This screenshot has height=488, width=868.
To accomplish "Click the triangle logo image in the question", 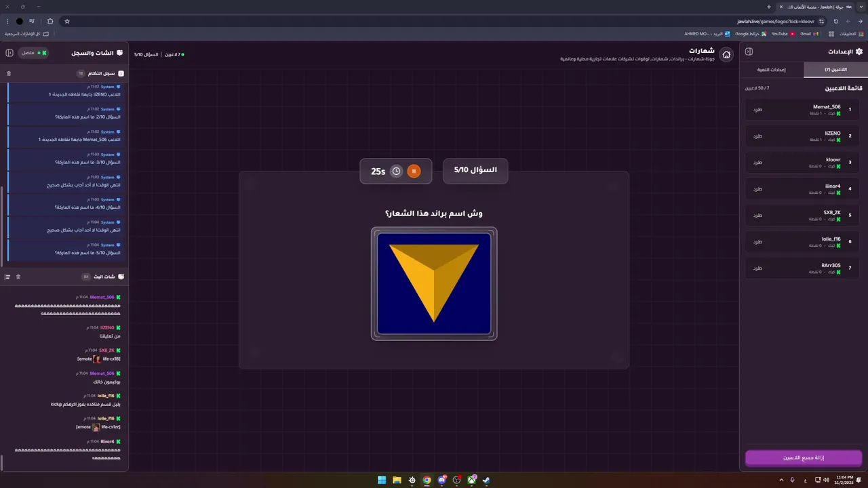I will pyautogui.click(x=434, y=284).
